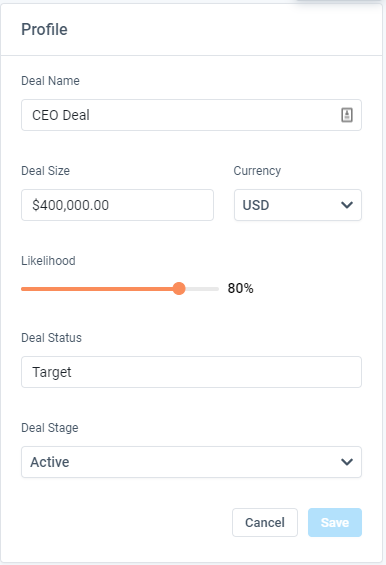
Task: Click the gray unfilled end of Likelihood slider
Action: point(202,289)
